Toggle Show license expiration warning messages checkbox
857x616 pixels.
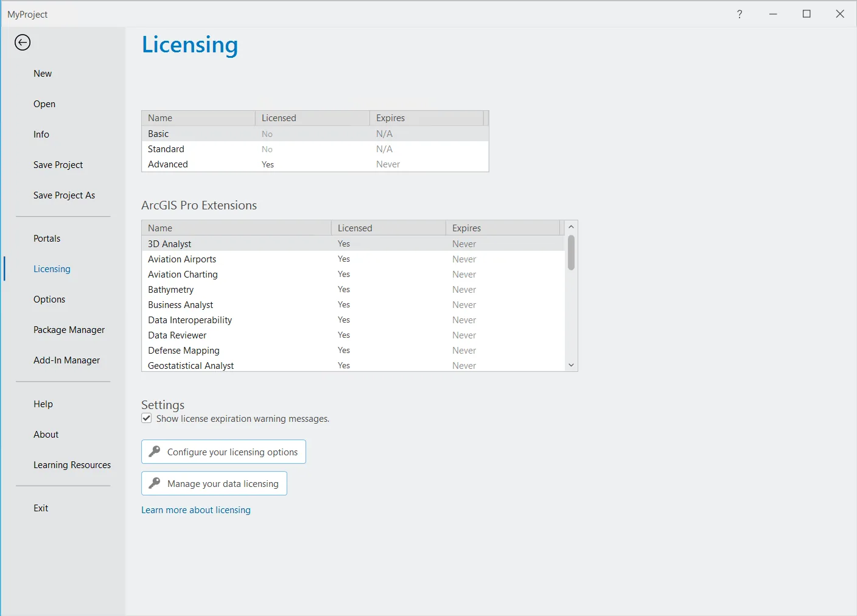pyautogui.click(x=147, y=418)
